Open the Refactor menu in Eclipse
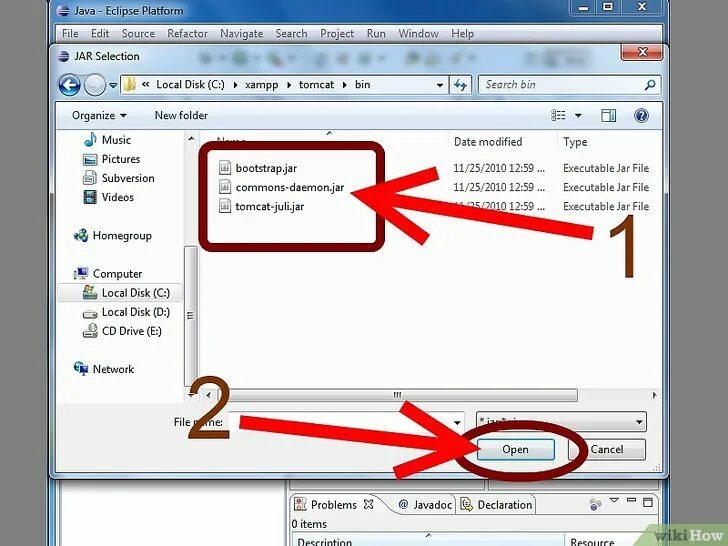The width and height of the screenshot is (728, 546). [187, 33]
